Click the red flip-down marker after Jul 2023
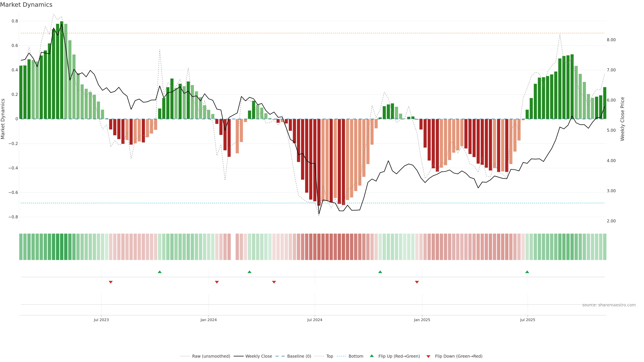Viewport: 644px width, 362px height. coord(111,282)
